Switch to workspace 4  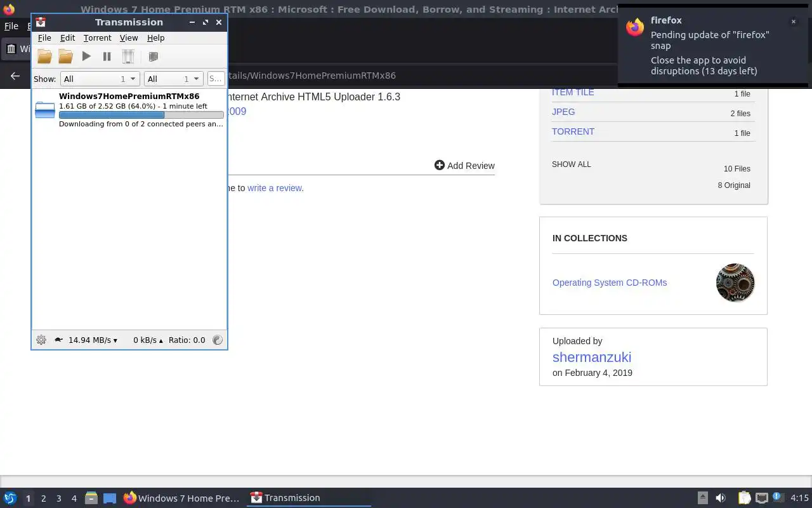(74, 498)
